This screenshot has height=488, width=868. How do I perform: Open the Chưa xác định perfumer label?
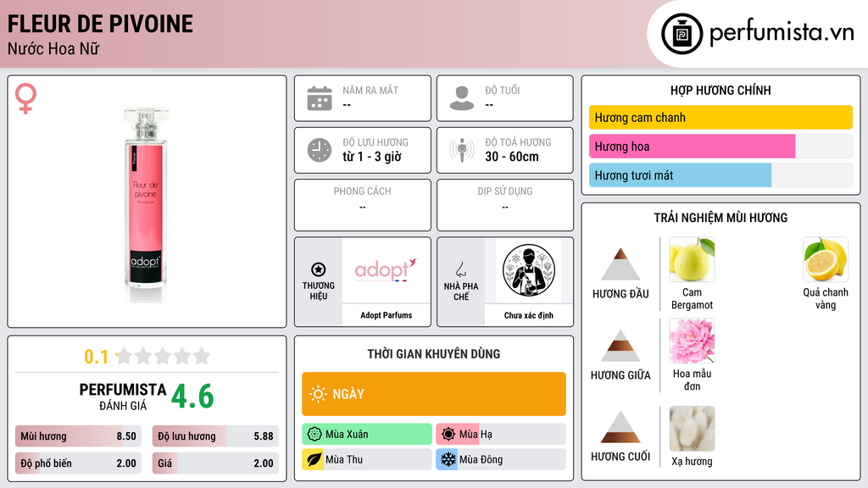coord(529,315)
